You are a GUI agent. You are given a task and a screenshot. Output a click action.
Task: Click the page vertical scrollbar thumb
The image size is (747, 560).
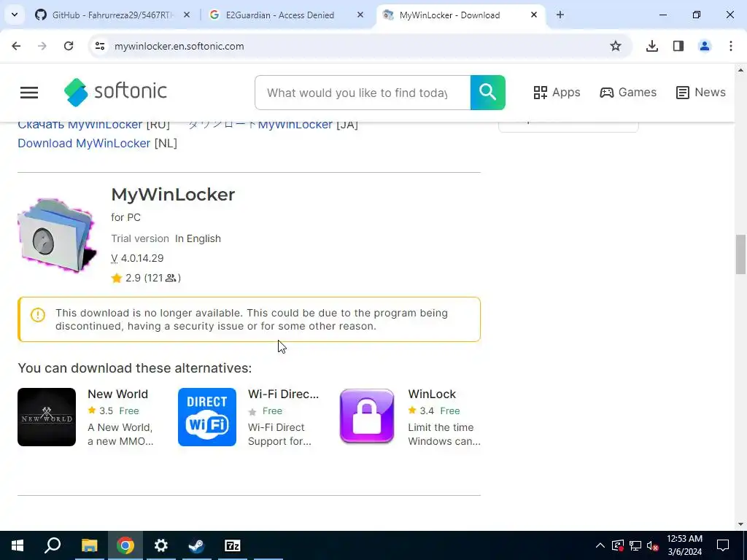click(740, 254)
